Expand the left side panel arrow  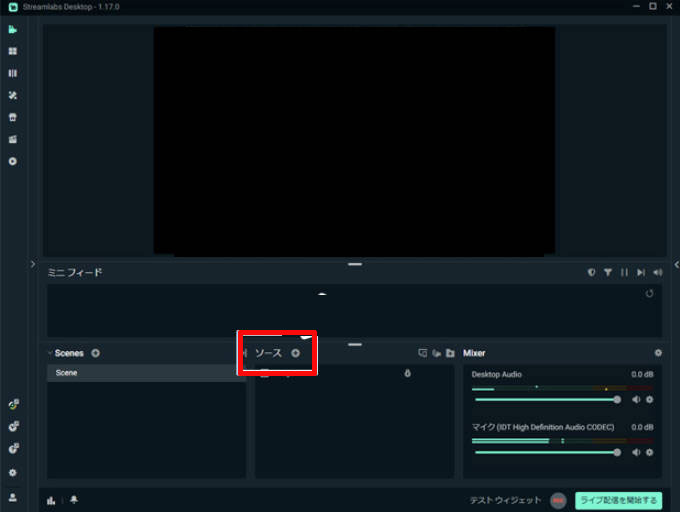coord(33,264)
